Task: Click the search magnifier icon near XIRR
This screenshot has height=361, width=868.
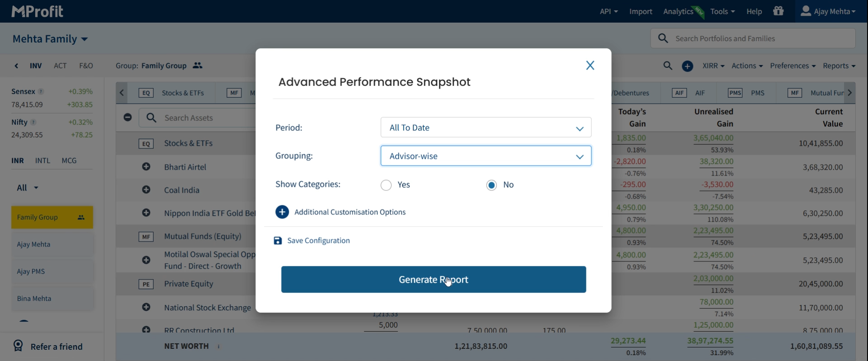Action: pyautogui.click(x=668, y=66)
